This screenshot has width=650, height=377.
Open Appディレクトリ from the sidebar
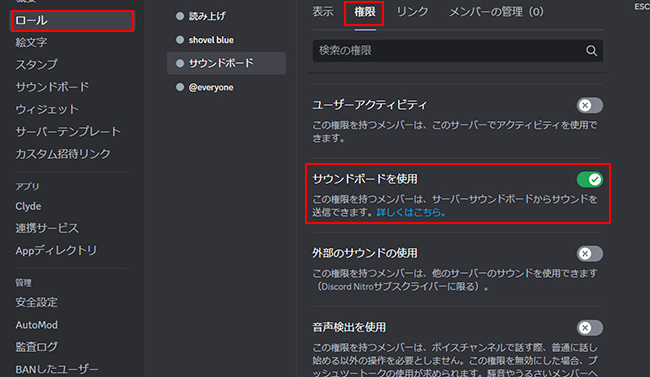[x=56, y=251]
